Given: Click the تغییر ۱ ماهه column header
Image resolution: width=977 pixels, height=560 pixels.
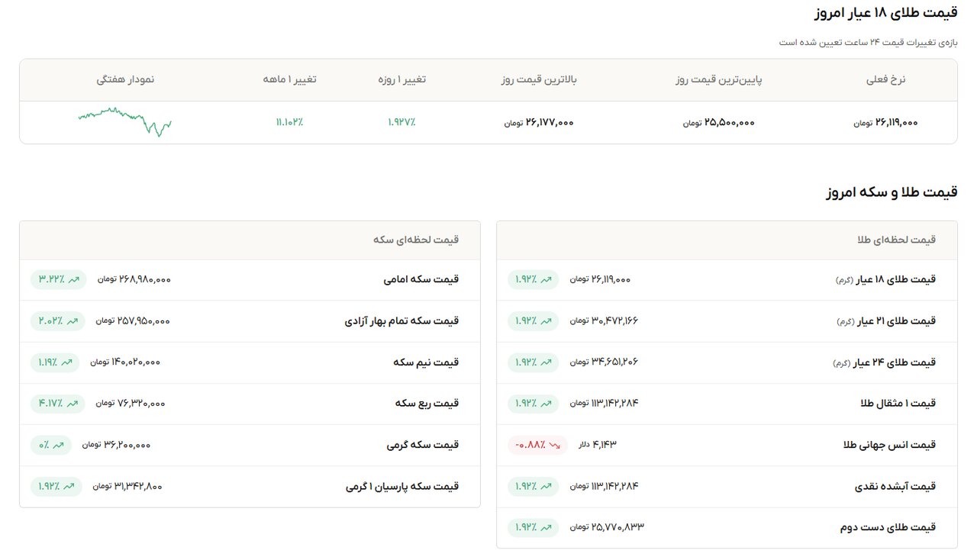Looking at the screenshot, I should (290, 79).
